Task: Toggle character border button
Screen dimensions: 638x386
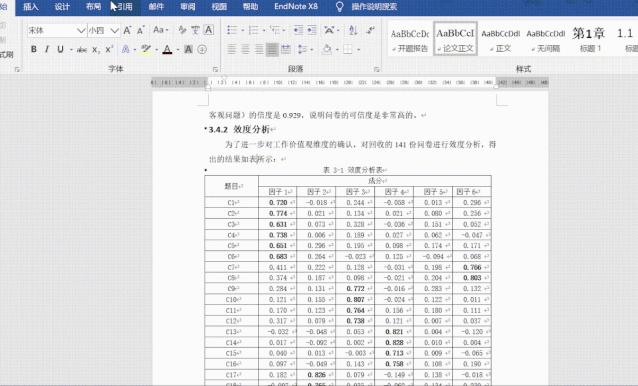Action: click(x=209, y=30)
